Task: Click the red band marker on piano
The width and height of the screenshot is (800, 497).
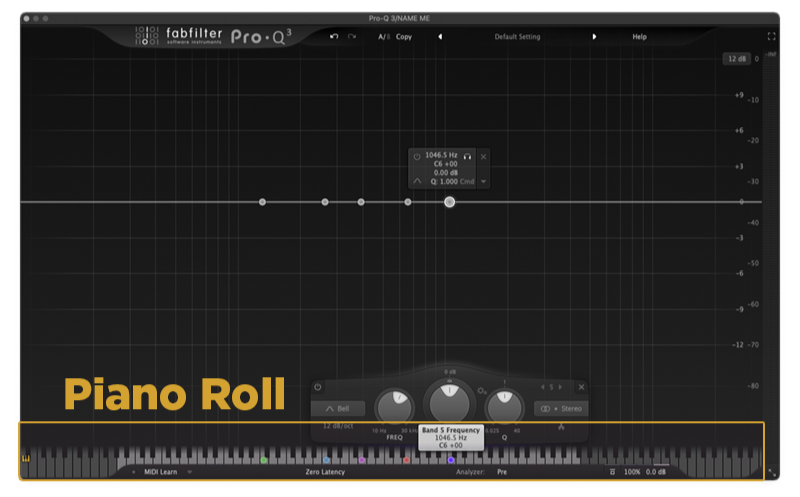Action: (x=407, y=460)
